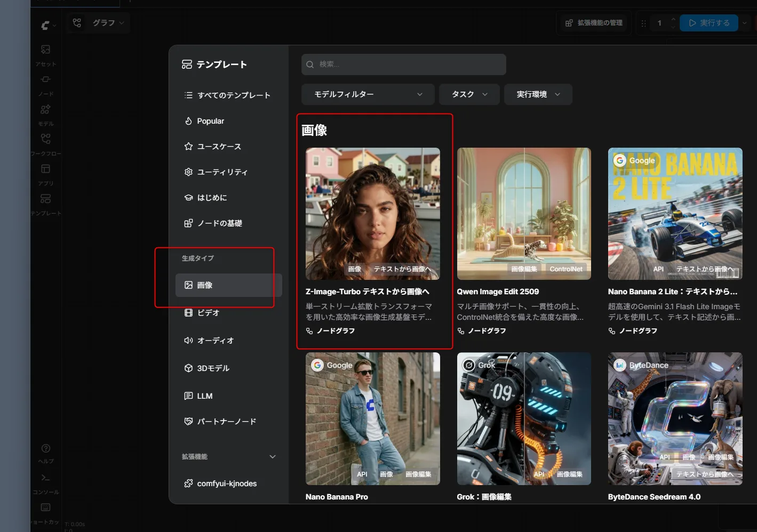The width and height of the screenshot is (757, 532).
Task: Select the LLM generation type
Action: (x=228, y=396)
